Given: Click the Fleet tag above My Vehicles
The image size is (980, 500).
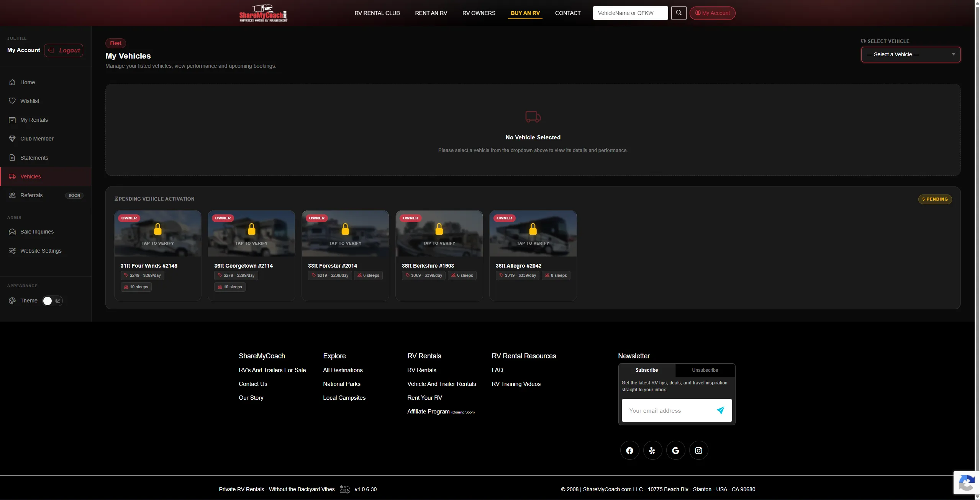Looking at the screenshot, I should click(x=115, y=43).
